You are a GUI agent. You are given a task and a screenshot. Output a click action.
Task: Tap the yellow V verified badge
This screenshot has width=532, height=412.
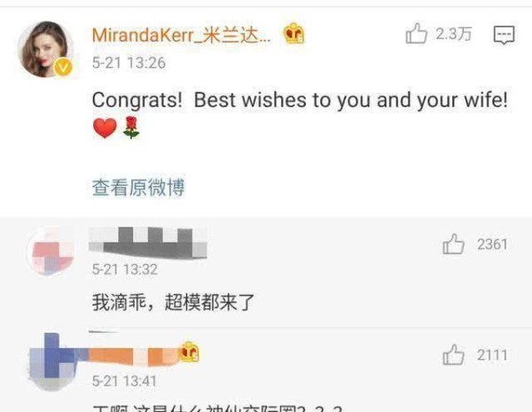[x=63, y=67]
